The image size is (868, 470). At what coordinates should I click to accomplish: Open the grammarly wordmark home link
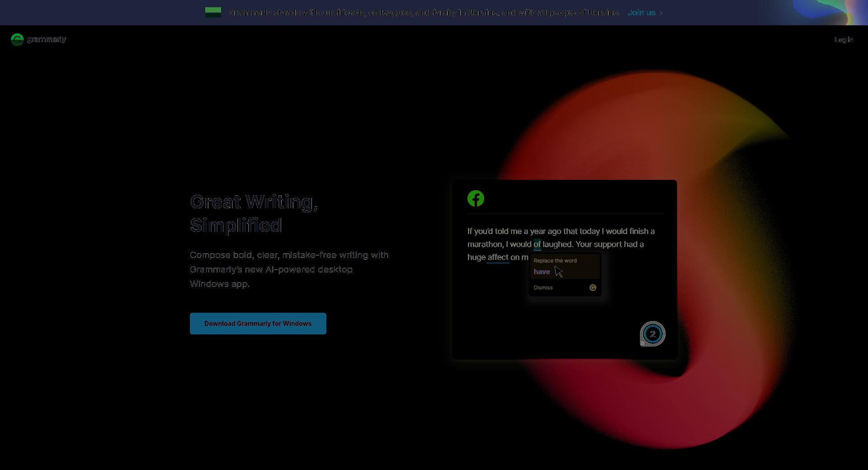[x=47, y=39]
